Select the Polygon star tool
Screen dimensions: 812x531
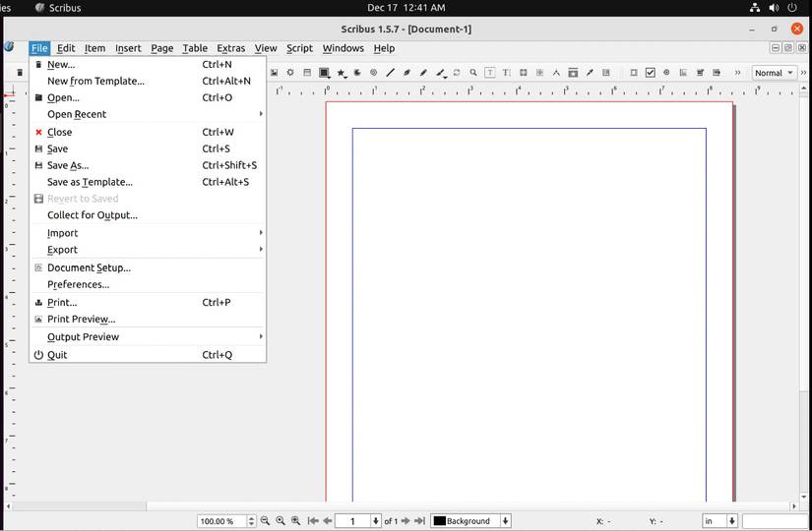342,73
